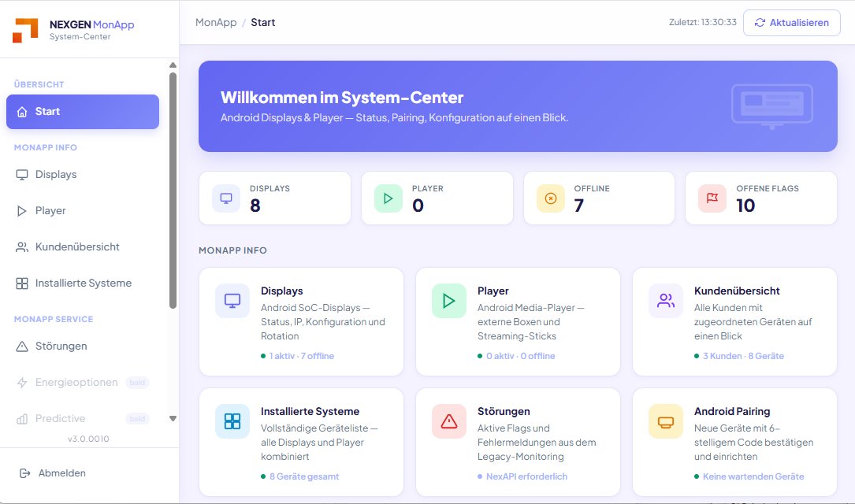Click the refresh icon in Aktualisieren button
Viewport: 855px width, 504px height.
[x=760, y=23]
